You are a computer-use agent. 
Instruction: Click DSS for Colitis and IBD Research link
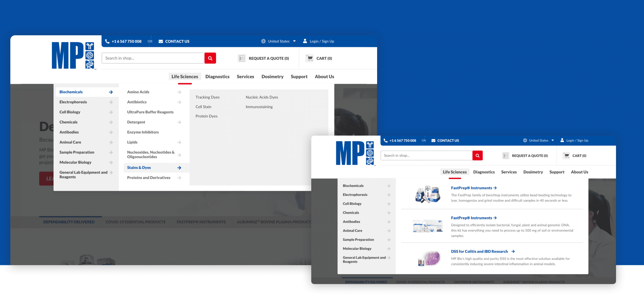pyautogui.click(x=479, y=251)
